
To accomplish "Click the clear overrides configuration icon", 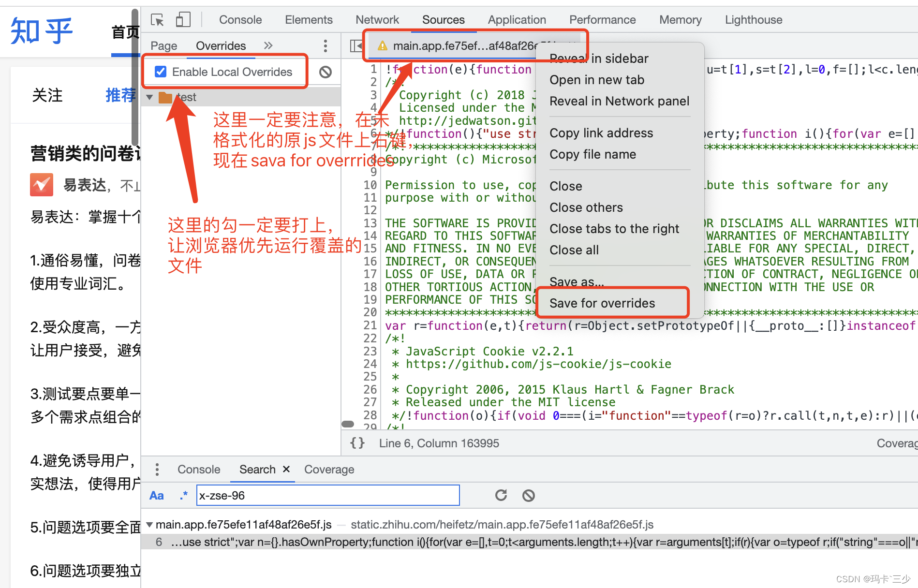I will click(326, 72).
